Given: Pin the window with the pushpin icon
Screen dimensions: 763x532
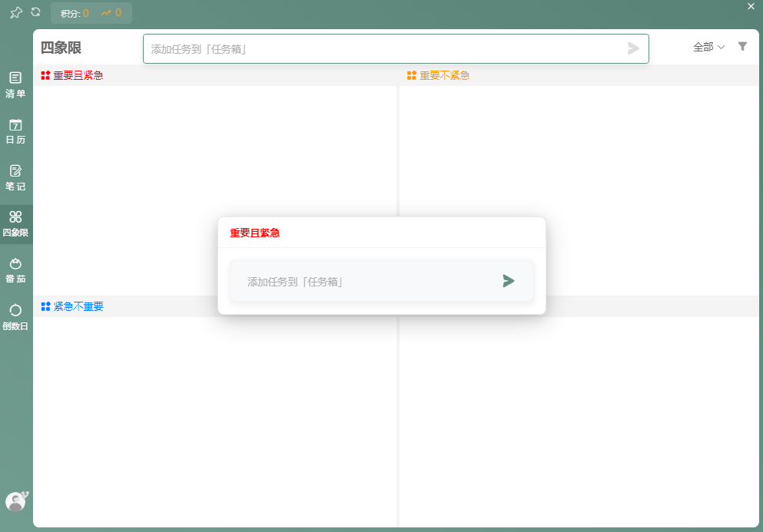Looking at the screenshot, I should (15, 12).
